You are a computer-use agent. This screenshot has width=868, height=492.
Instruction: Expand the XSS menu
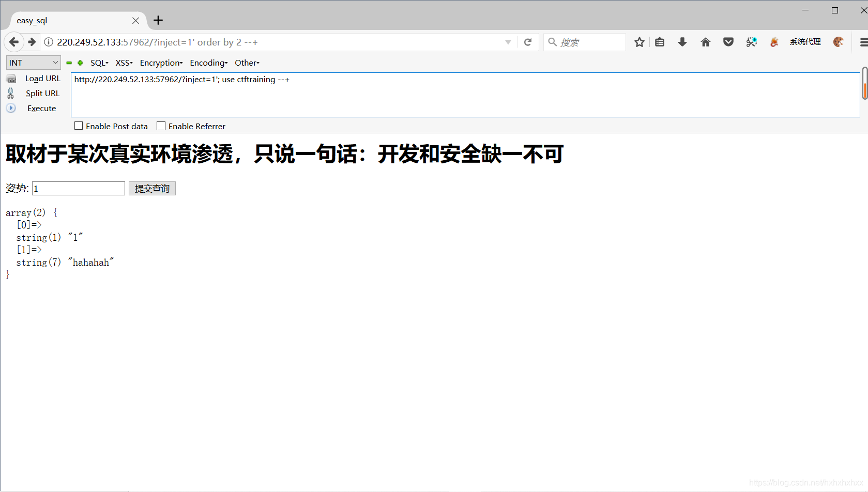coord(124,63)
